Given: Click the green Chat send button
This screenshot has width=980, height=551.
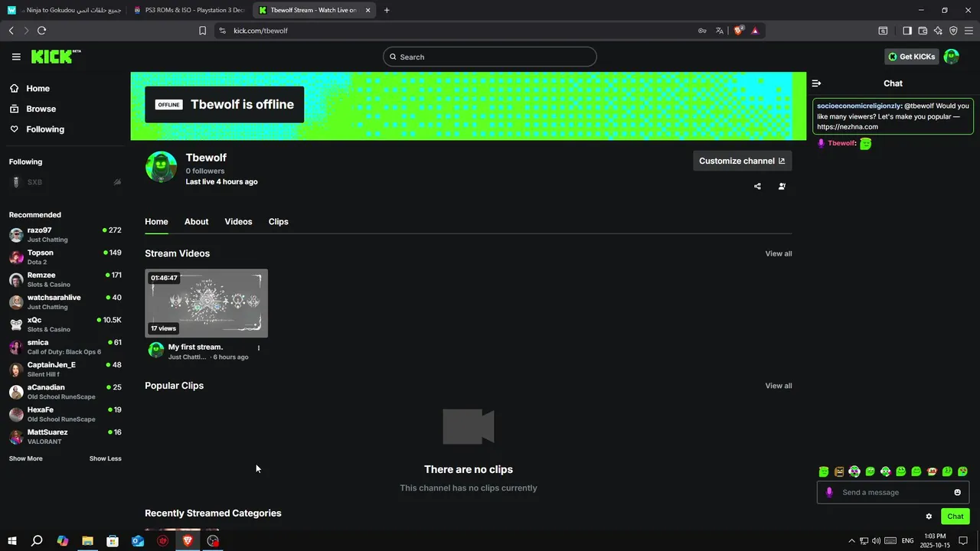Looking at the screenshot, I should coord(955,517).
